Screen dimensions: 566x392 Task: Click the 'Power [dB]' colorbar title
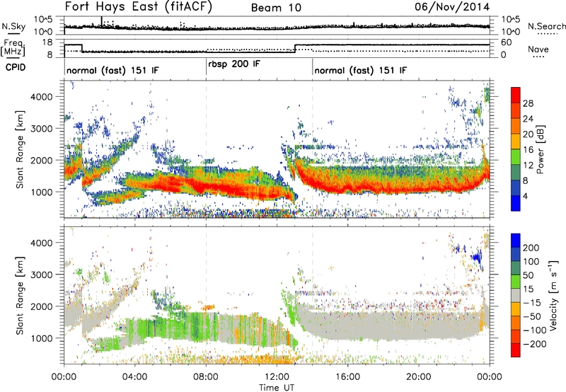tap(540, 149)
